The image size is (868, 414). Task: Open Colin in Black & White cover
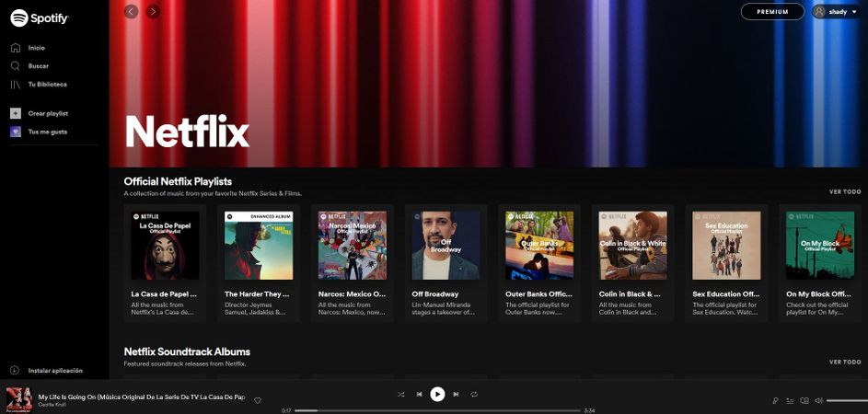click(633, 246)
